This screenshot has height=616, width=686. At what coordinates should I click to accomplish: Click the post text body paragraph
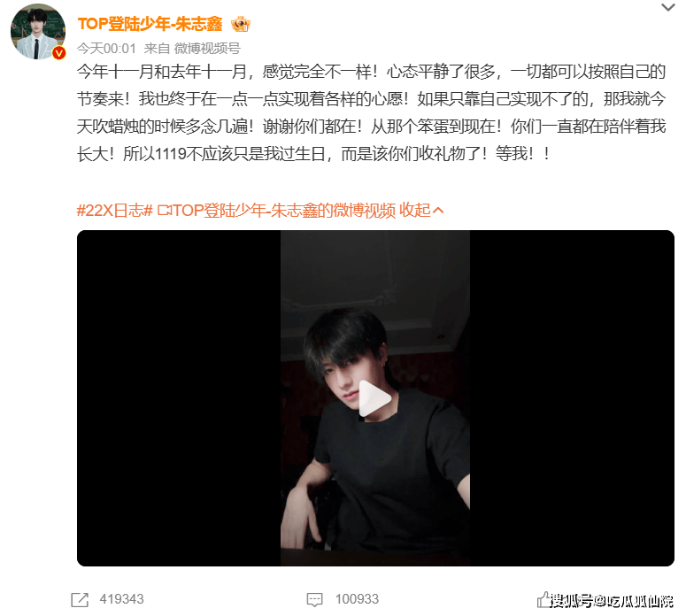coord(372,112)
